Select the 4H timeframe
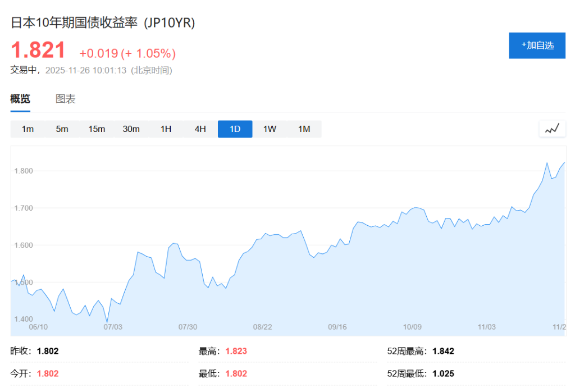 tap(200, 129)
